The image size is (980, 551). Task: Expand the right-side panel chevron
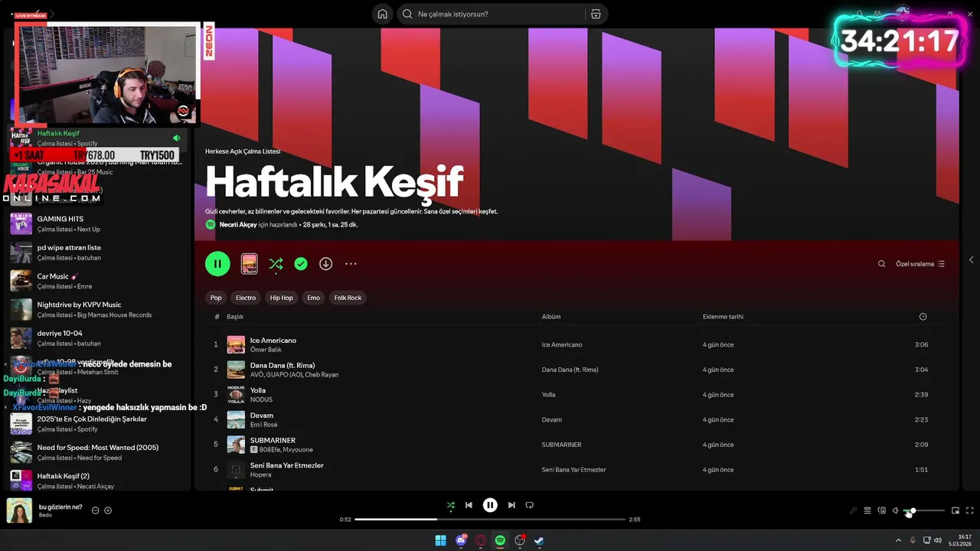pyautogui.click(x=971, y=260)
